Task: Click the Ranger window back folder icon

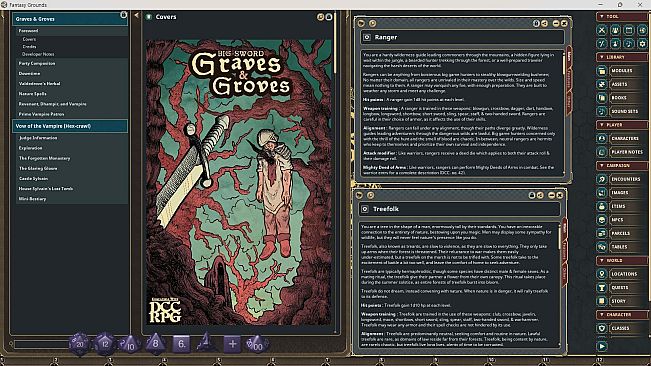Action: click(361, 23)
